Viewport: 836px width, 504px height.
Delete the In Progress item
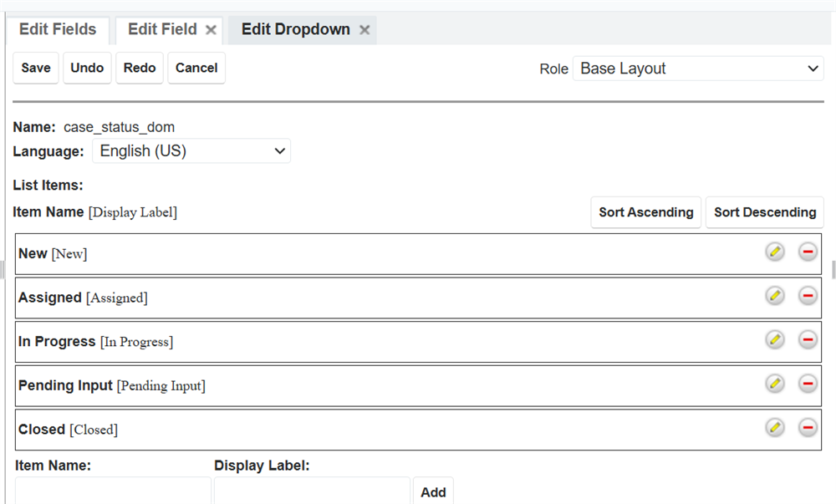pyautogui.click(x=808, y=339)
